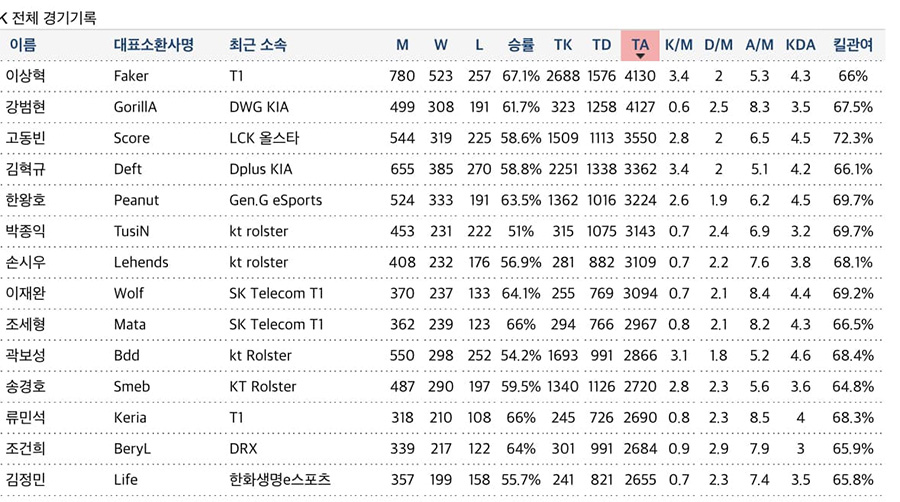Click 대표소환사명 column header
The image size is (900, 502).
pyautogui.click(x=153, y=45)
